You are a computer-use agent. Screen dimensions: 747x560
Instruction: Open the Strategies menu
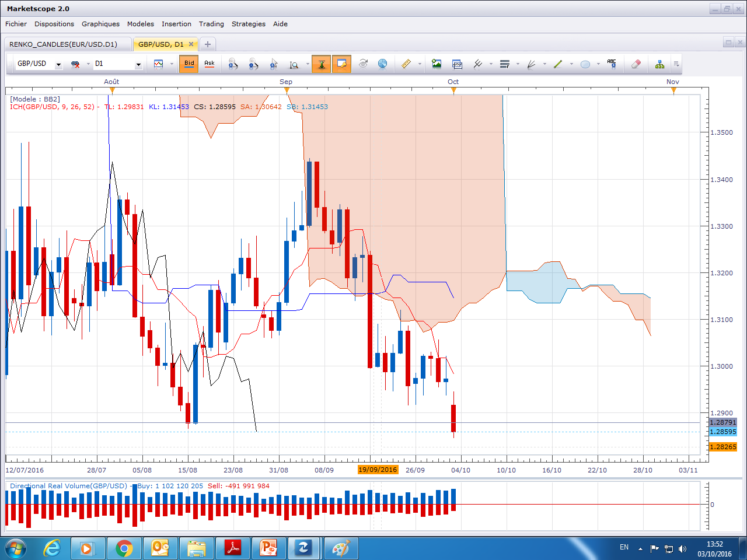click(x=248, y=24)
